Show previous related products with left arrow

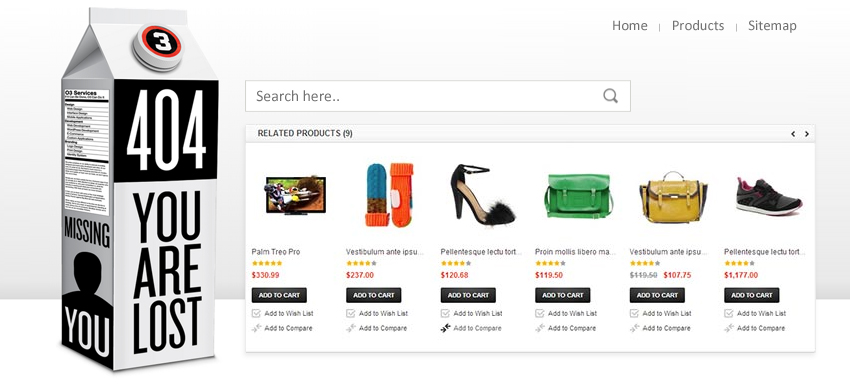(x=793, y=133)
